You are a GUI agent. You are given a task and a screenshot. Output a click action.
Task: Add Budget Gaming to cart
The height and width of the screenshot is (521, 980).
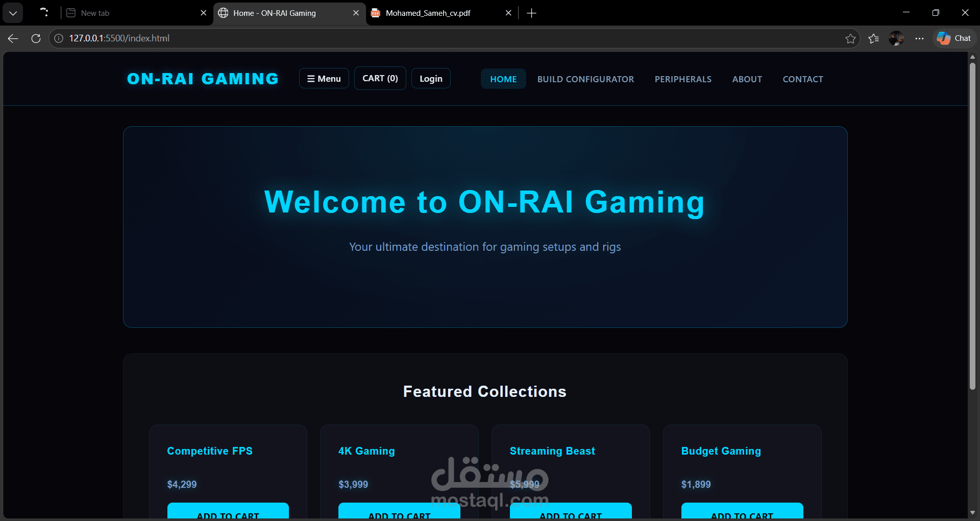(742, 511)
